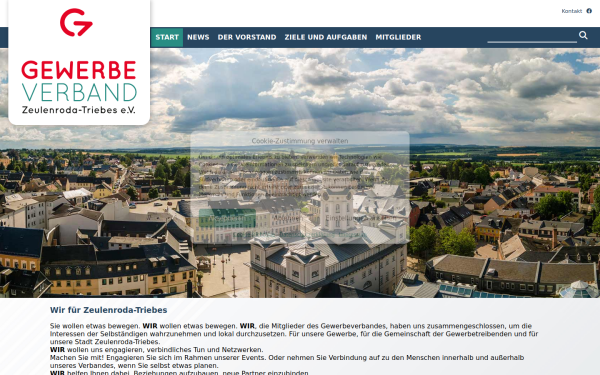Screen dimensions: 600x375
Task: Open Einstellungen ansehen in cookie dialog
Action: (360, 218)
